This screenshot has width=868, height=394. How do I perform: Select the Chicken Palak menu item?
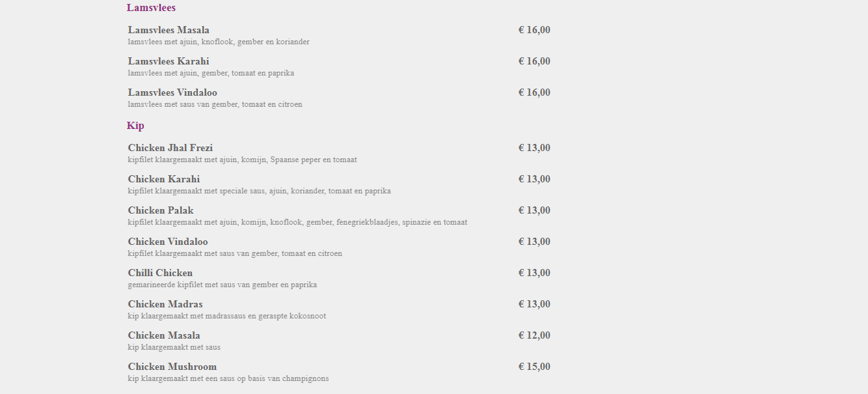161,210
